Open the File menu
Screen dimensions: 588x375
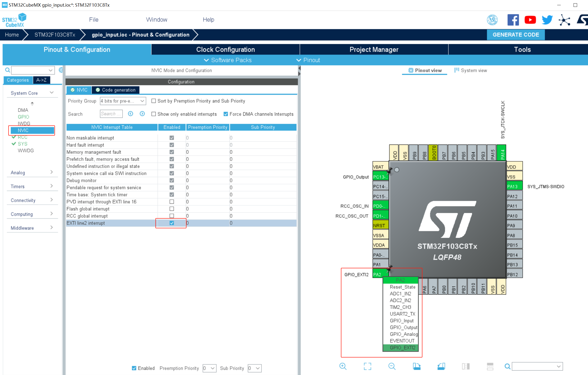(94, 19)
